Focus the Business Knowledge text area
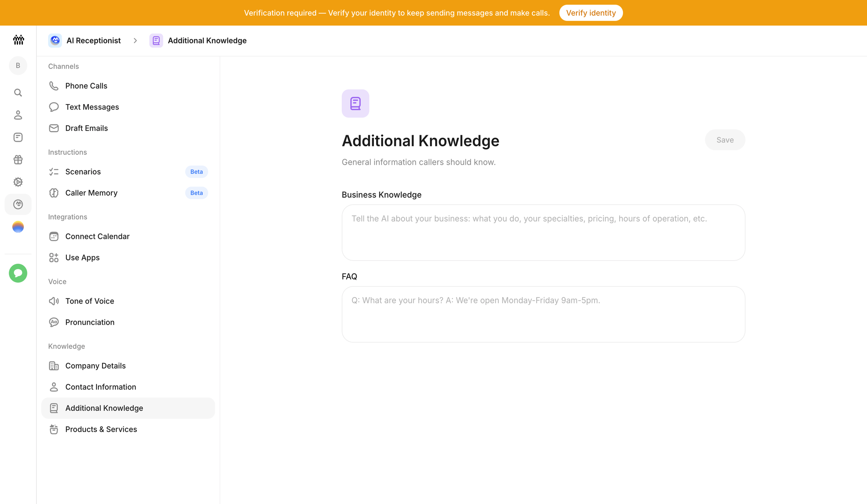867x504 pixels. 543,233
